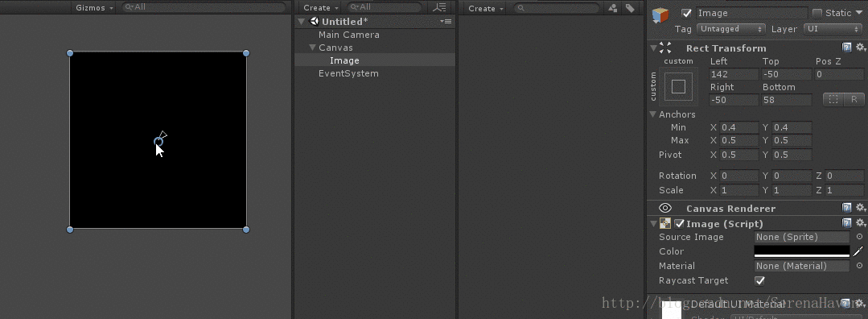Disable the Image (Script) component checkbox

tap(679, 224)
